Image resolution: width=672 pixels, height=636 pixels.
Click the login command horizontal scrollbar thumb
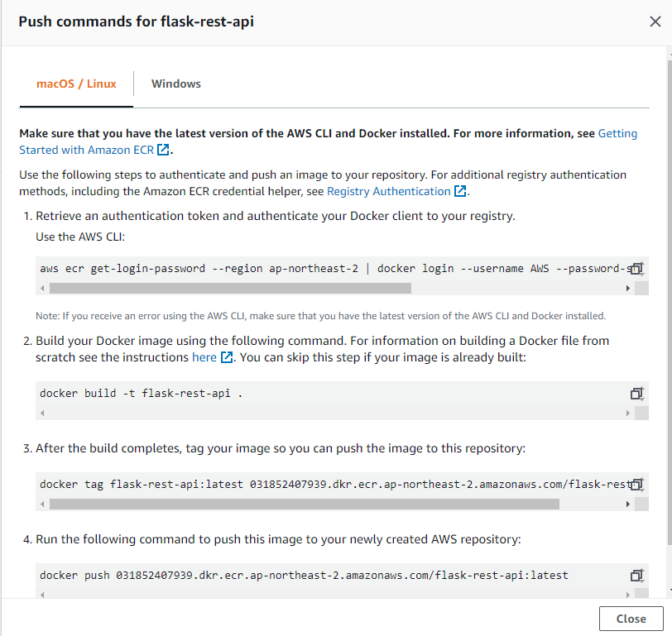[x=230, y=289]
